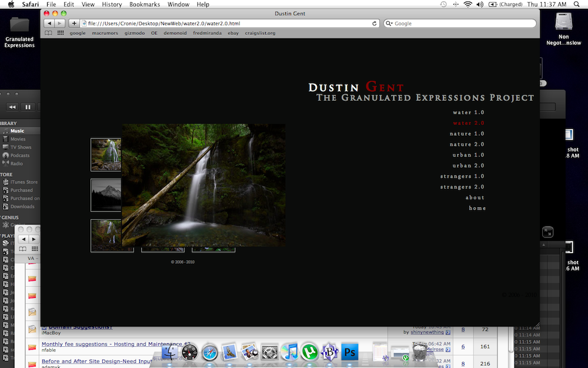Select Granulated Expressions folder on desktop
588x368 pixels.
tap(19, 32)
